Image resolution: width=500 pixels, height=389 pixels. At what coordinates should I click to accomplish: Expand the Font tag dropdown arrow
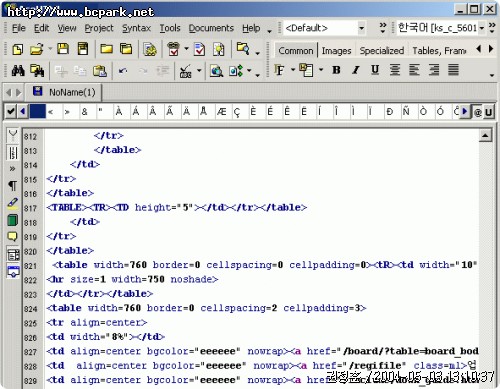coord(293,70)
